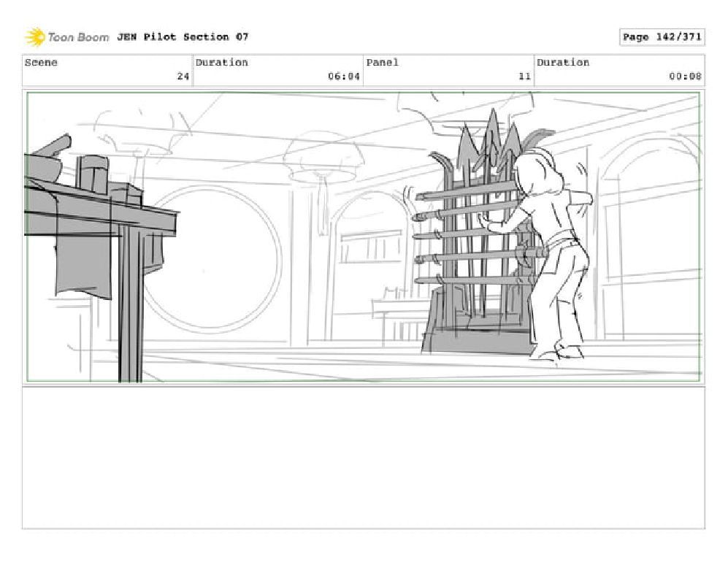Click the empty notes box below the panel

coord(363,458)
